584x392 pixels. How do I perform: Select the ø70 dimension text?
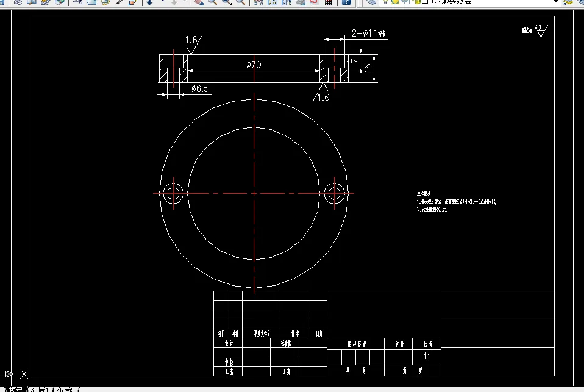tap(254, 65)
